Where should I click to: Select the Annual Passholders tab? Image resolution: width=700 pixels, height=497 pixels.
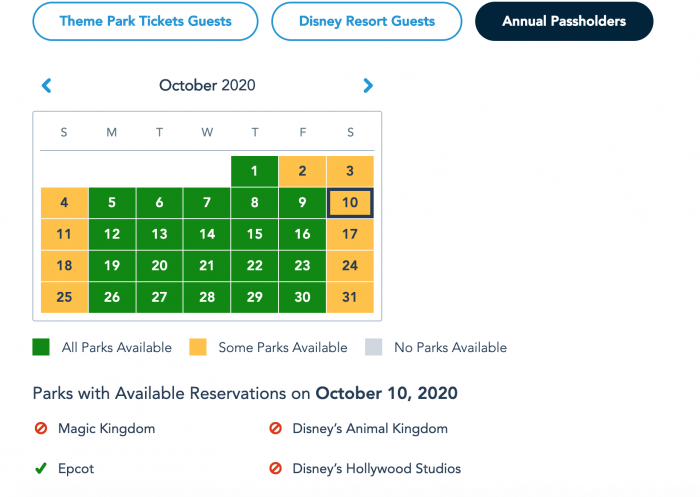point(564,21)
